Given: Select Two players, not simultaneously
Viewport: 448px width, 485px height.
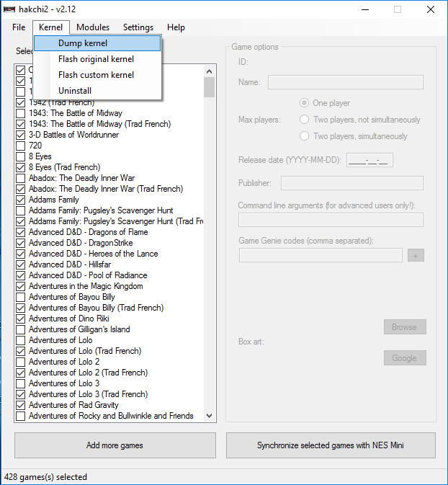Looking at the screenshot, I should click(x=304, y=120).
